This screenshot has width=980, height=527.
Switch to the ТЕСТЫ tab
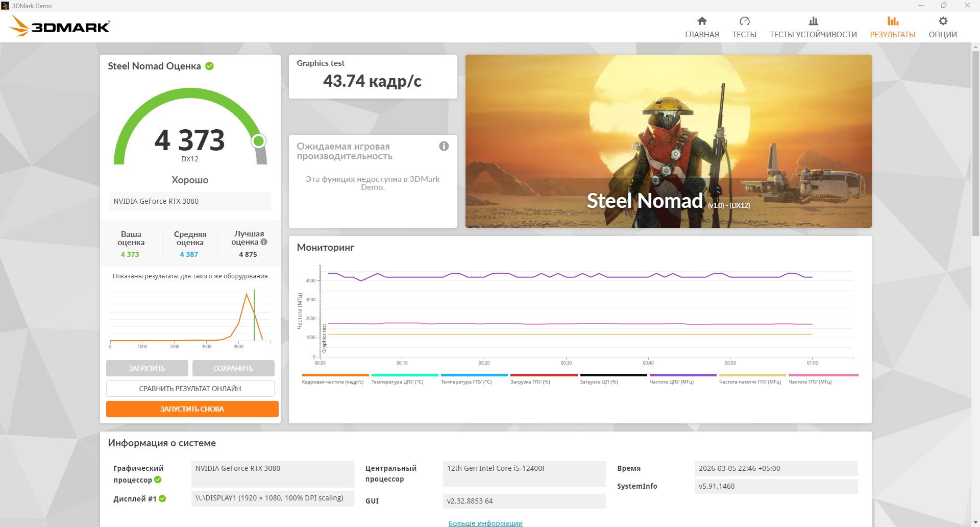(744, 27)
